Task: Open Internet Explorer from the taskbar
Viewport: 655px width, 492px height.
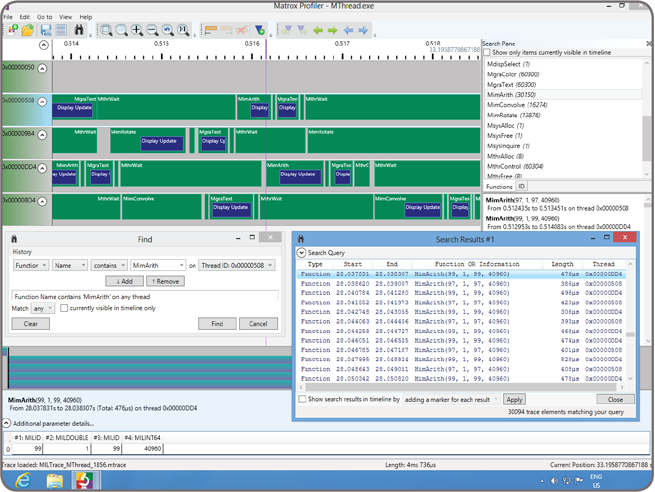Action: tap(23, 481)
